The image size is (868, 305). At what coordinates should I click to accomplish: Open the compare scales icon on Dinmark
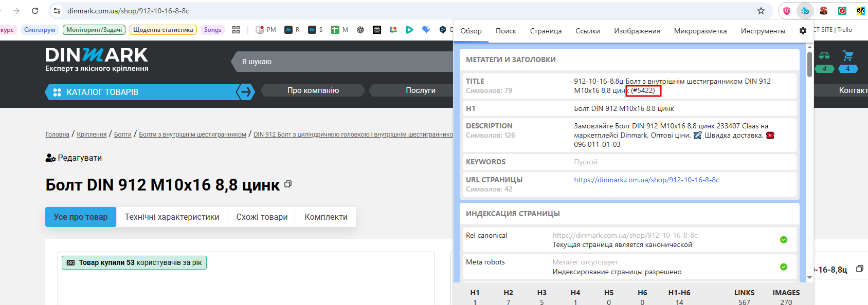(824, 55)
